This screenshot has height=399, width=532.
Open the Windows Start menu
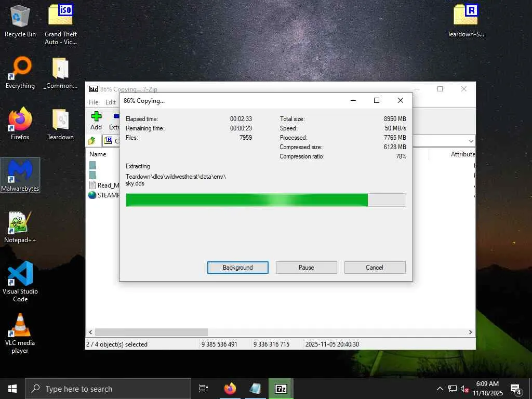tap(12, 389)
